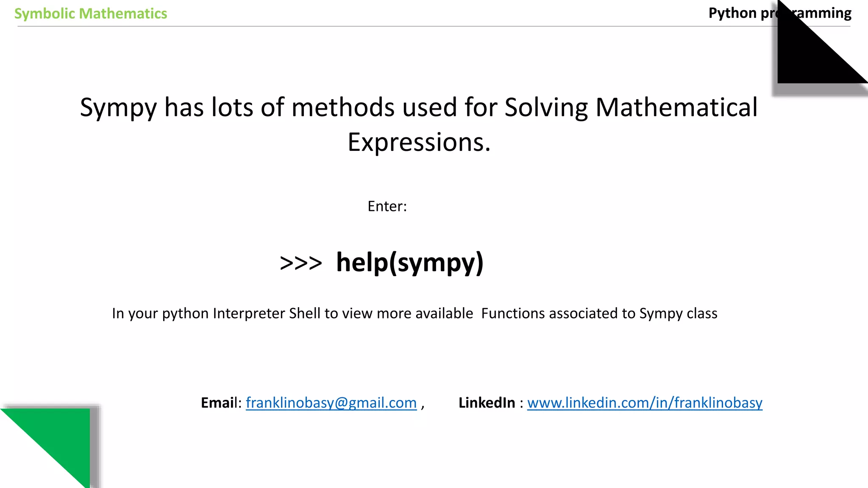Click the bold help(sympy) command text

[x=409, y=263]
